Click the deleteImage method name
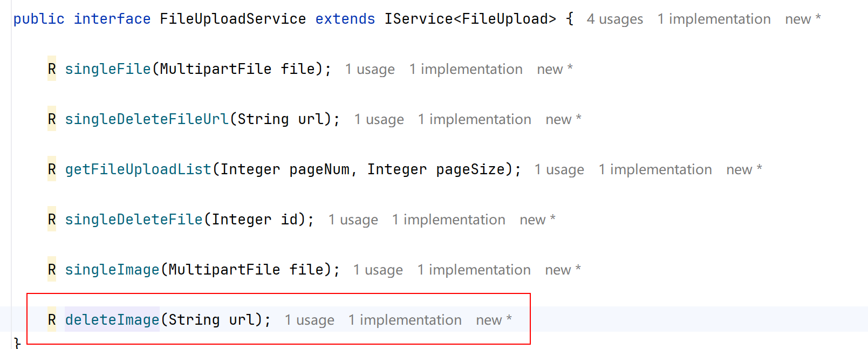Image resolution: width=868 pixels, height=349 pixels. 112,320
